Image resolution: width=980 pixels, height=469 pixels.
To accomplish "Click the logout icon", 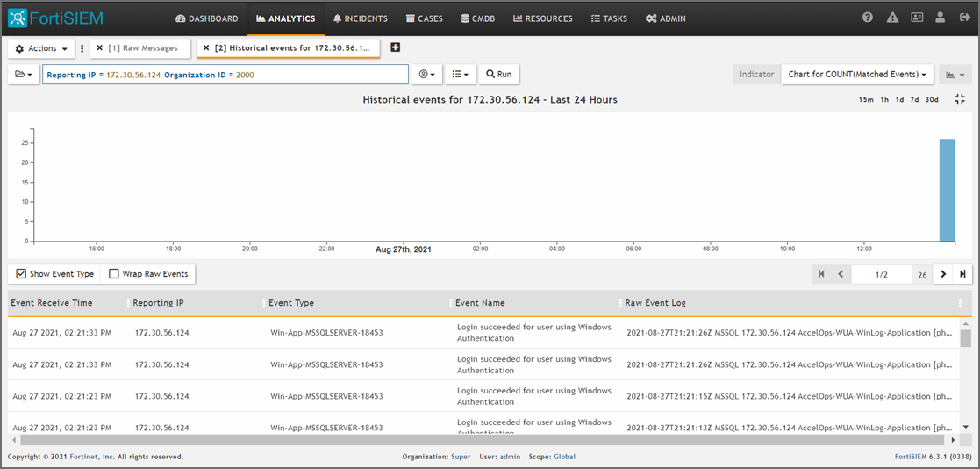I will point(963,18).
